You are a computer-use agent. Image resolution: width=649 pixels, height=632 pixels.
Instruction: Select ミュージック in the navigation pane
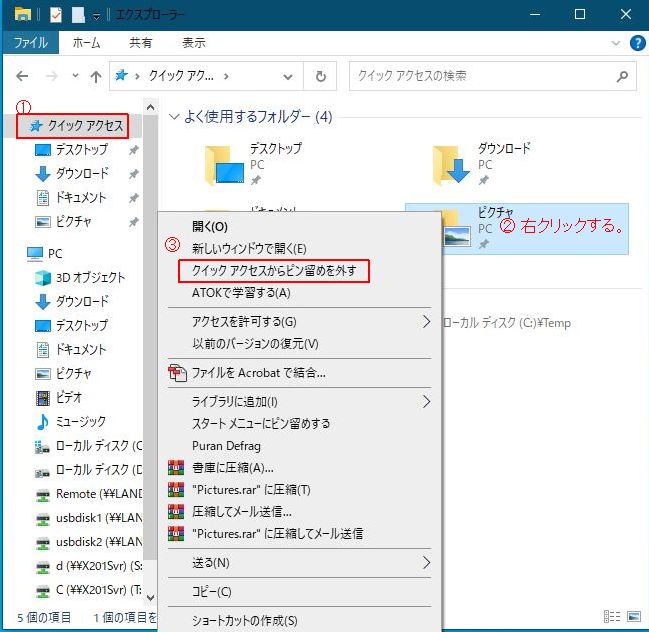click(x=80, y=421)
